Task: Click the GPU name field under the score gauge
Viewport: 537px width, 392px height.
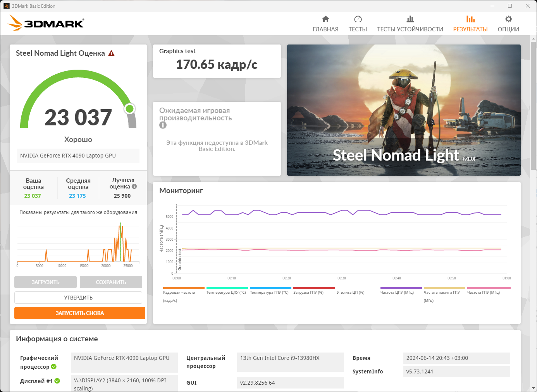Action: tap(78, 156)
